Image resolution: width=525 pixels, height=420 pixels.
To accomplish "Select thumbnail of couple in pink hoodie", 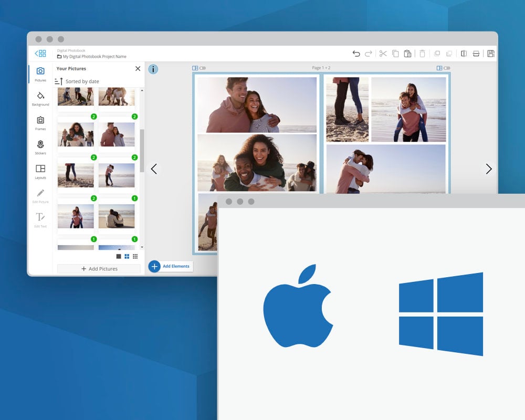I will coord(117,134).
